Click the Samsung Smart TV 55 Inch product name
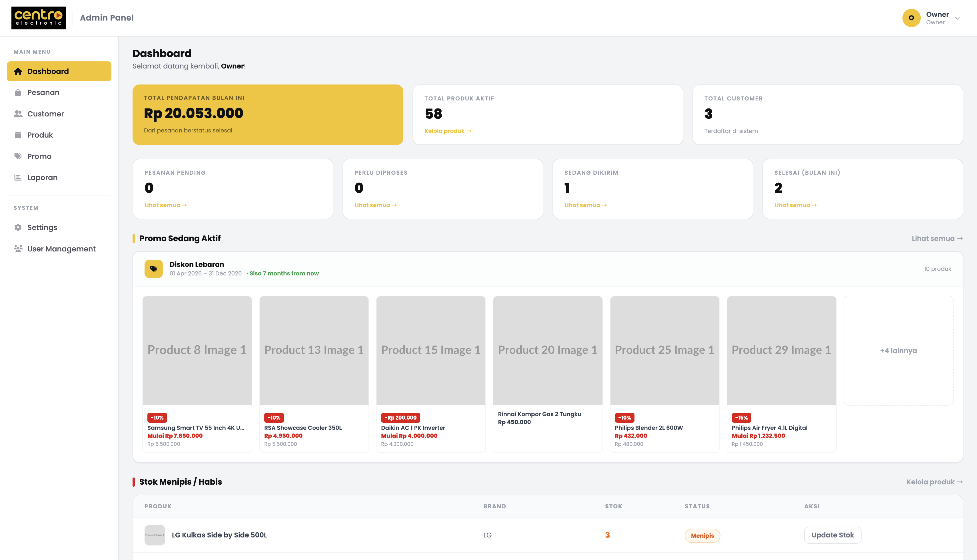The height and width of the screenshot is (560, 977). [x=196, y=428]
